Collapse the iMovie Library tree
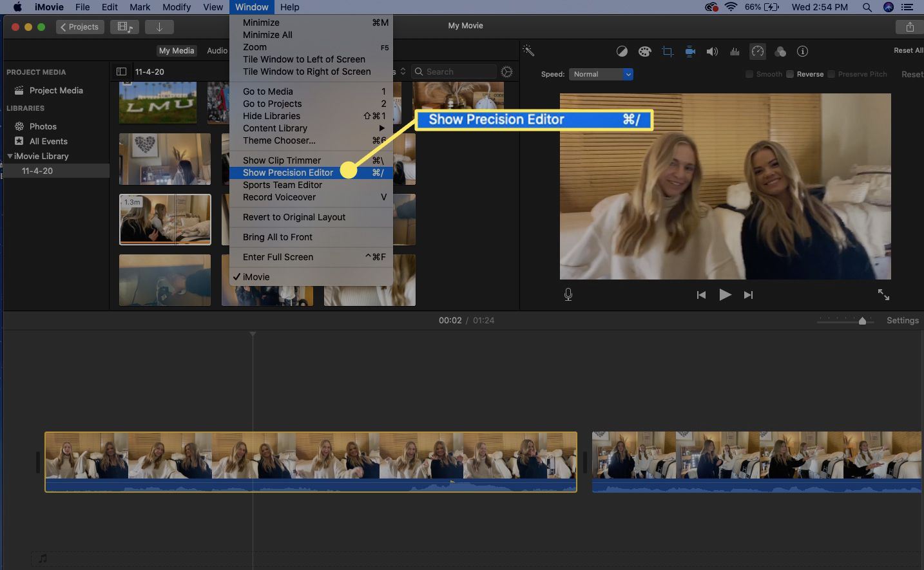The height and width of the screenshot is (570, 924). 10,156
